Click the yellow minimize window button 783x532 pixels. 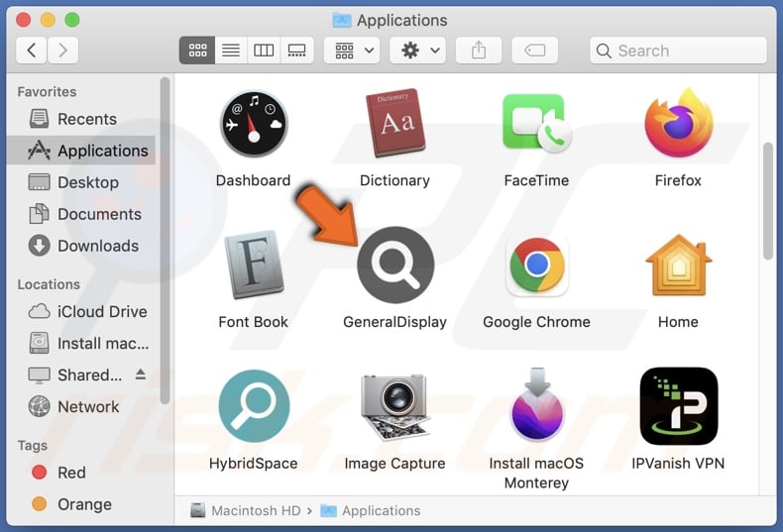[x=48, y=20]
